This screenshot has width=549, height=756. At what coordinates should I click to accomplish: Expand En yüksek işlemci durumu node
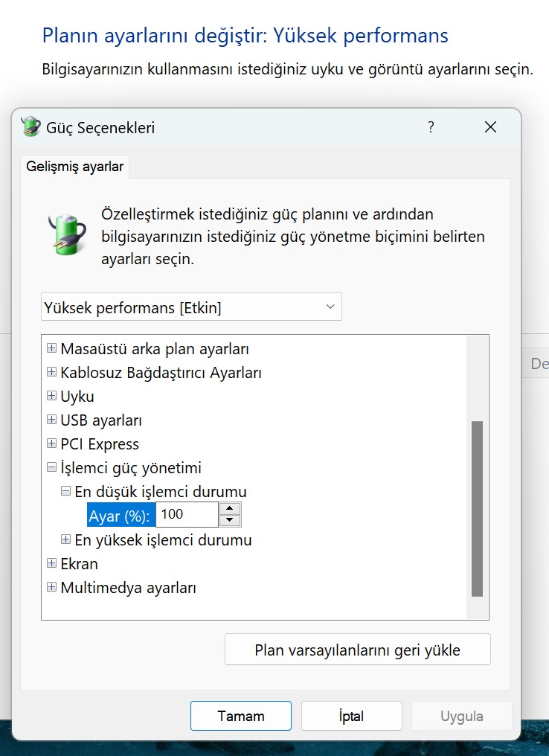pos(65,539)
